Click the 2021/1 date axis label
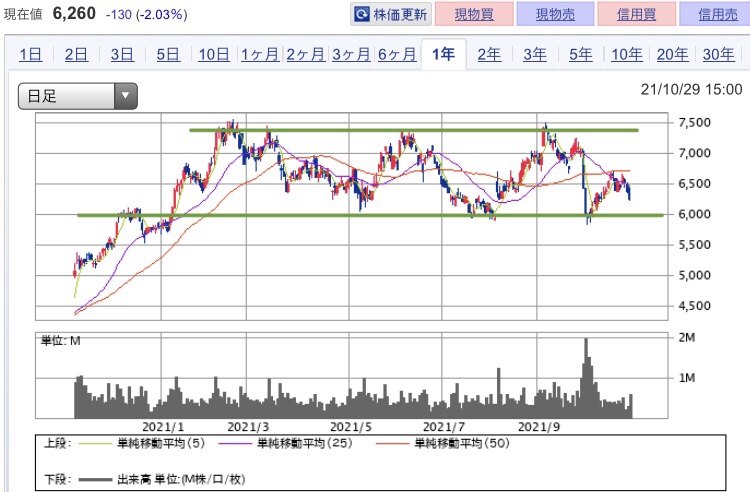The height and width of the screenshot is (492, 750). point(163,427)
